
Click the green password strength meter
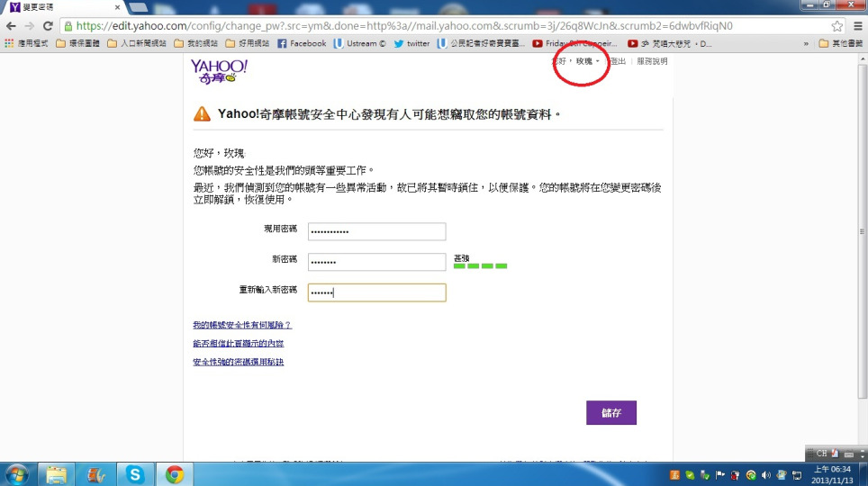480,266
